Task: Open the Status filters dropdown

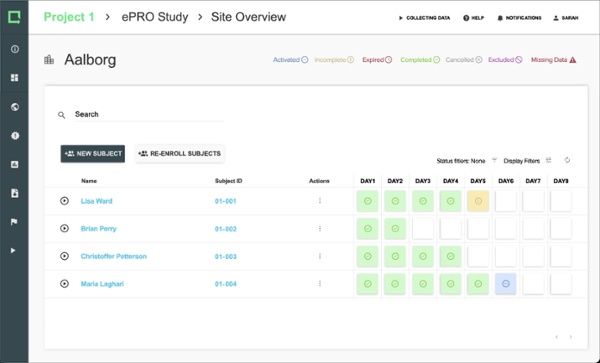Action: click(466, 161)
